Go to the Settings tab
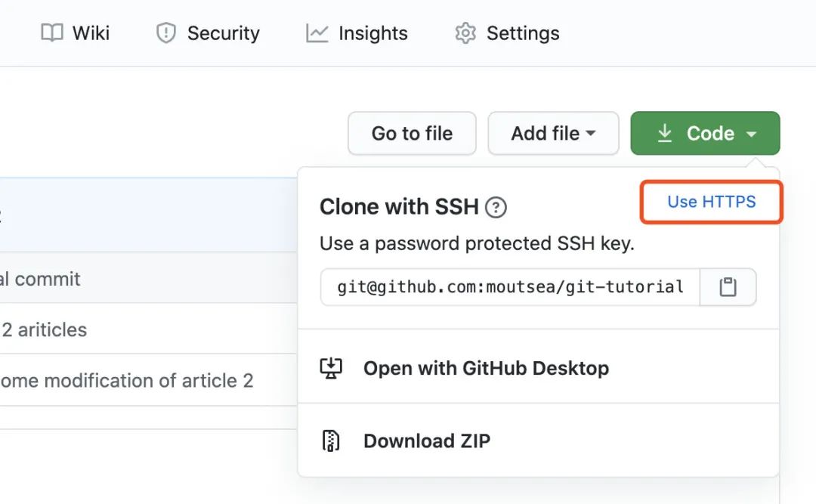816x504 pixels. 523,33
